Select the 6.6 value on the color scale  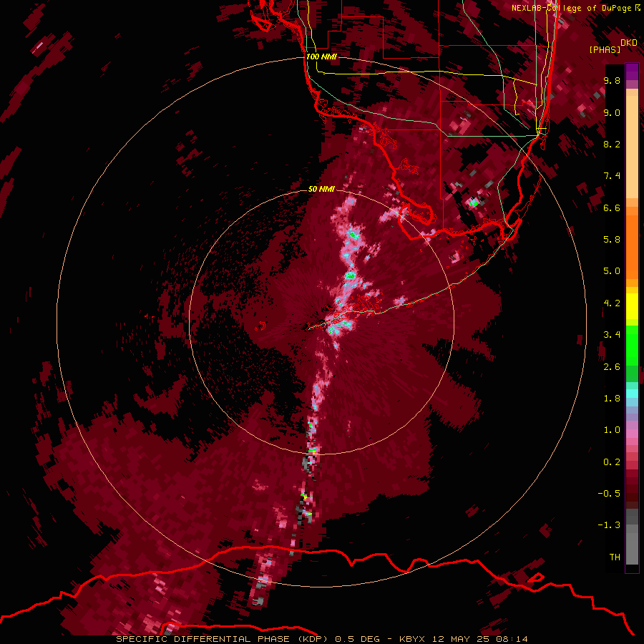pos(612,208)
